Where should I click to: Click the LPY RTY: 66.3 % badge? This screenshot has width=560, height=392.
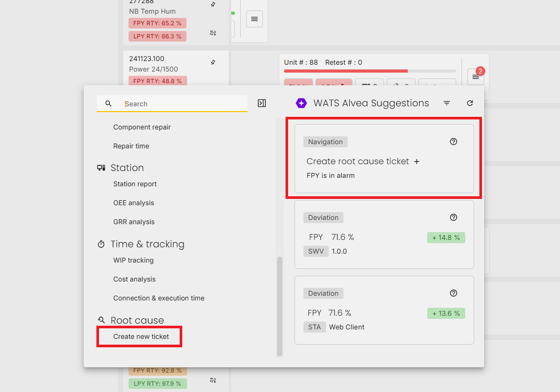click(x=158, y=36)
